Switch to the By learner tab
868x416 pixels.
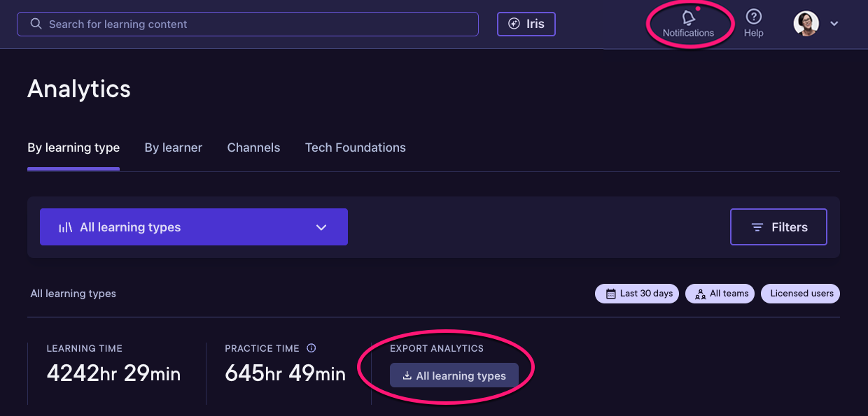[174, 148]
